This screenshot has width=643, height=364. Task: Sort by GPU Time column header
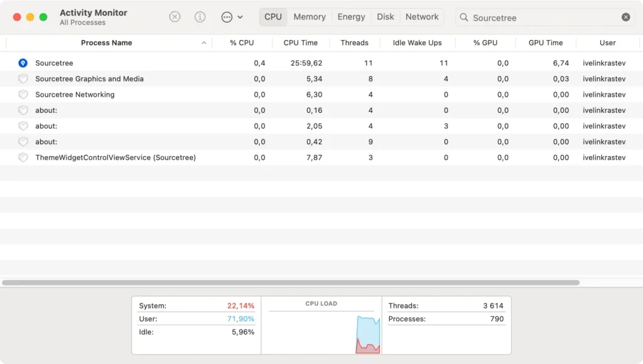[546, 43]
